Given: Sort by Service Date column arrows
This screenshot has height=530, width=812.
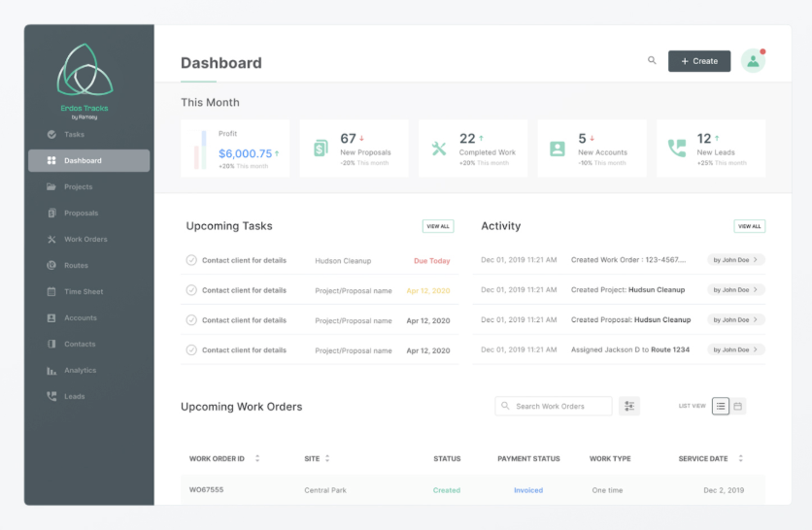Looking at the screenshot, I should tap(740, 458).
